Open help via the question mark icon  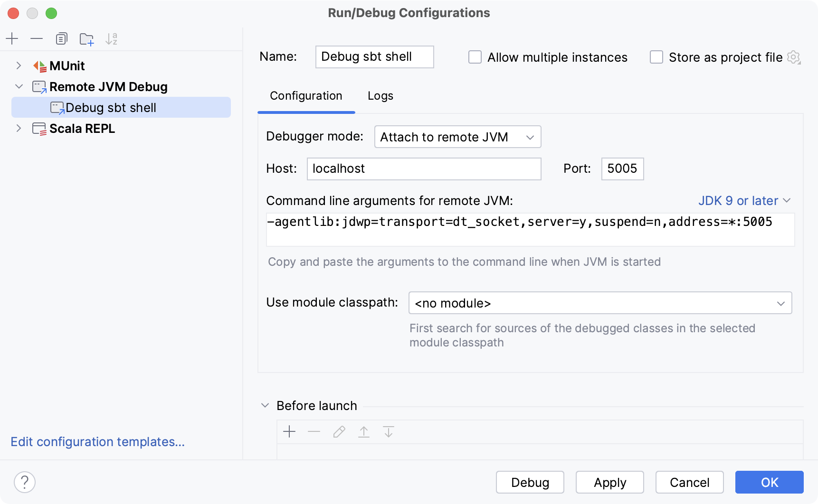tap(25, 482)
